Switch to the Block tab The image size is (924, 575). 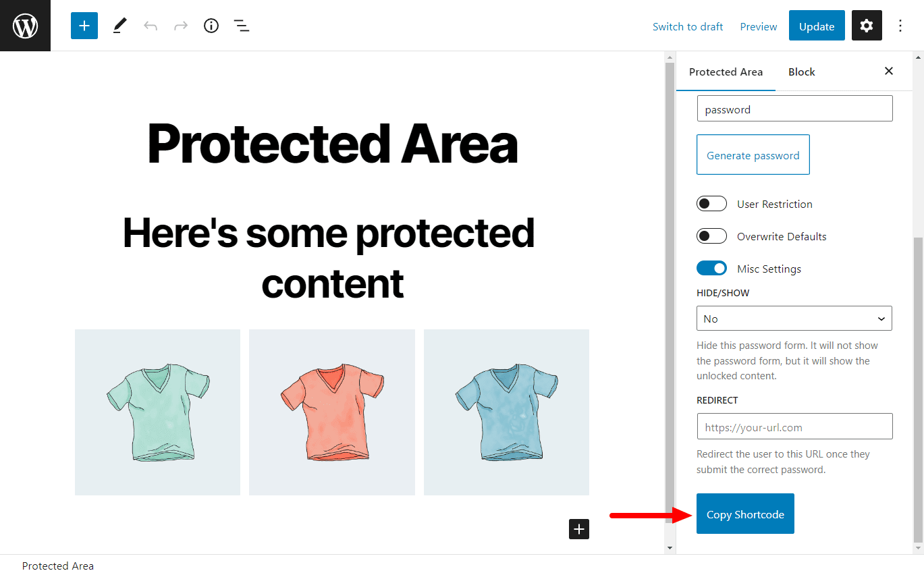click(x=801, y=72)
